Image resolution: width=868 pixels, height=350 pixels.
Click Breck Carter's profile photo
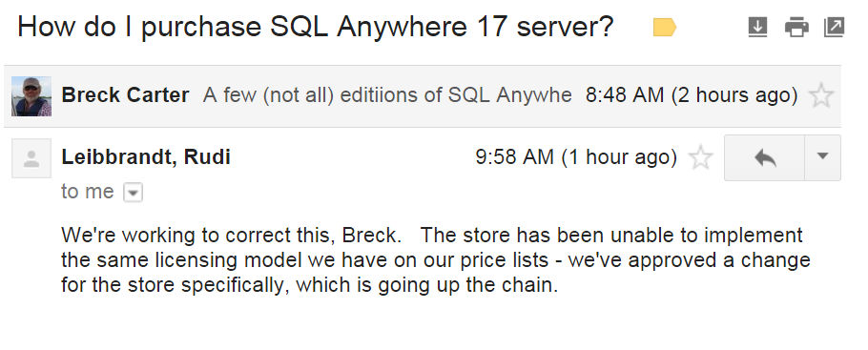[x=31, y=96]
